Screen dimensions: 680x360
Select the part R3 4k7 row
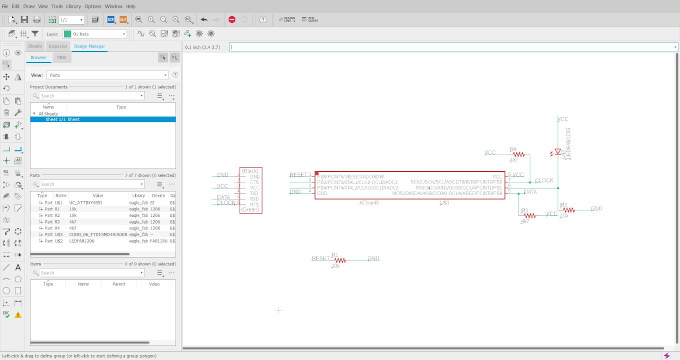click(103, 222)
